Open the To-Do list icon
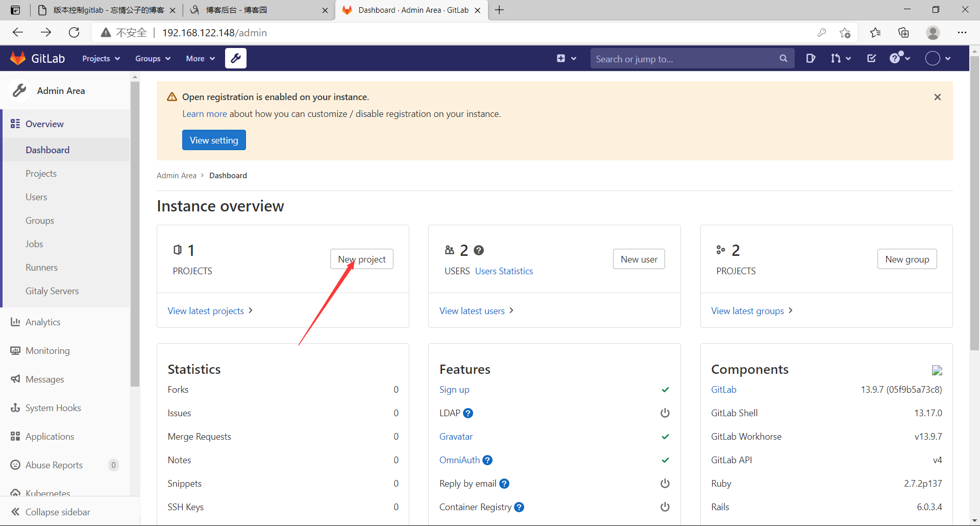 [x=872, y=58]
